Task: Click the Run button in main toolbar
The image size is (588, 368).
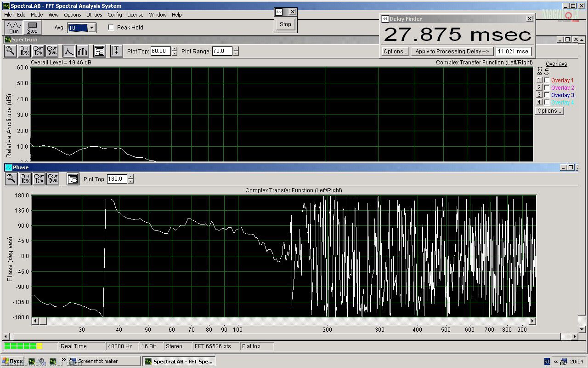Action: click(14, 28)
